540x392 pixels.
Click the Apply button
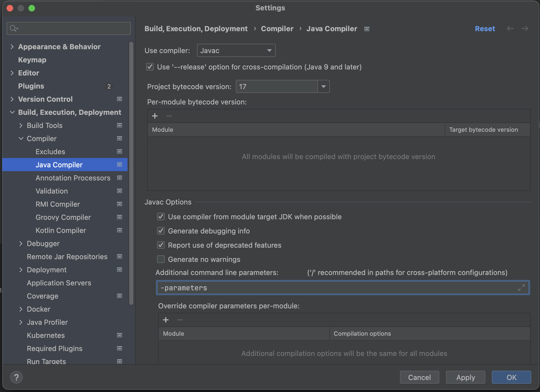tap(465, 377)
